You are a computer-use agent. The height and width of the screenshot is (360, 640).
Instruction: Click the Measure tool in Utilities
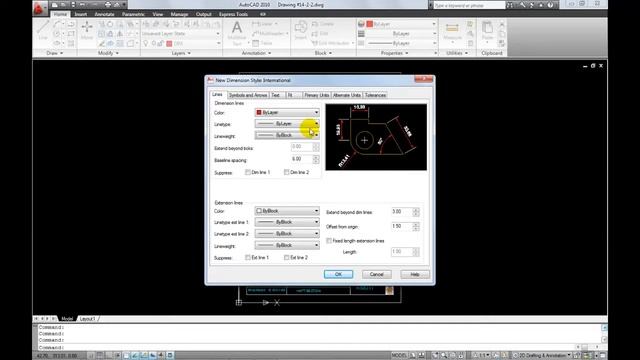click(x=452, y=31)
